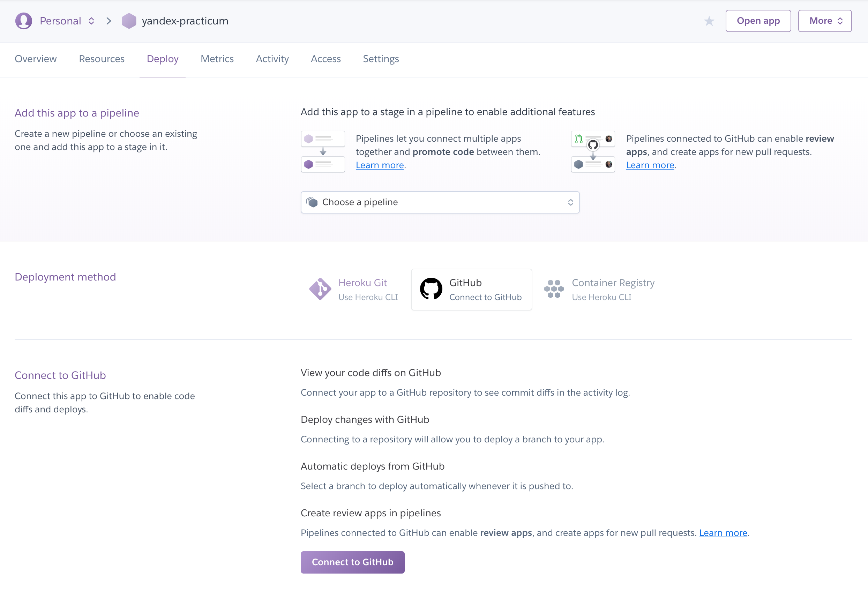
Task: Select Container Registry deployment method
Action: tap(599, 290)
